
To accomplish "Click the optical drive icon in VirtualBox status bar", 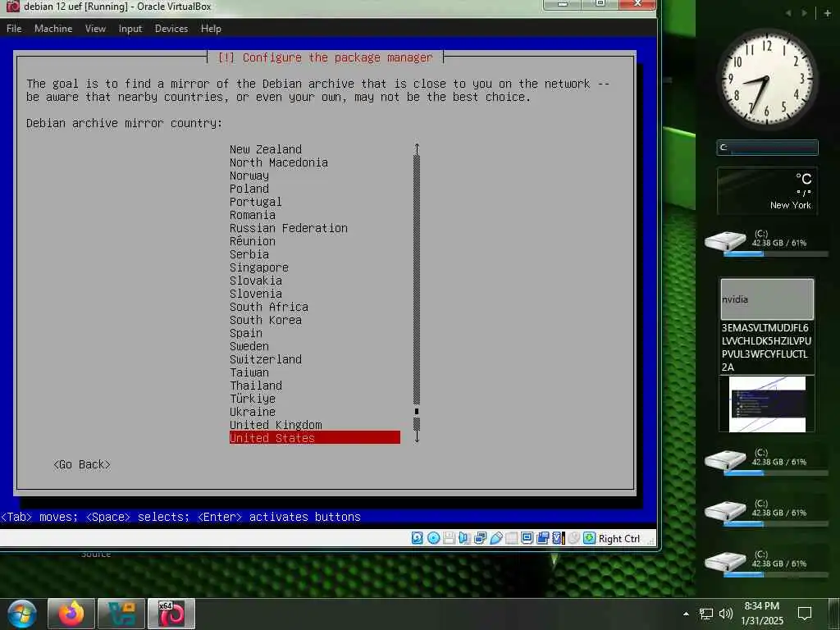I will coord(433,538).
